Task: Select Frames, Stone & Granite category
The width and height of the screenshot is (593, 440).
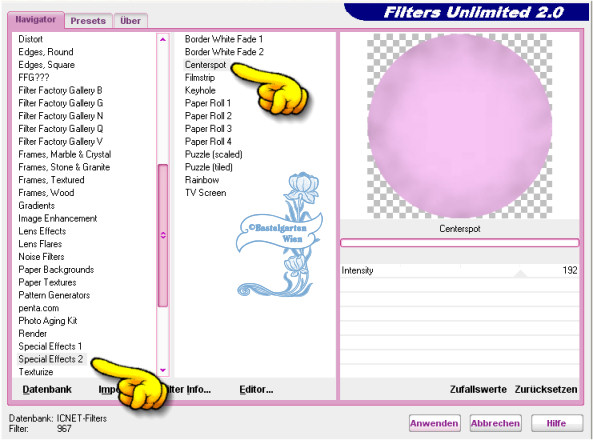Action: (64, 167)
